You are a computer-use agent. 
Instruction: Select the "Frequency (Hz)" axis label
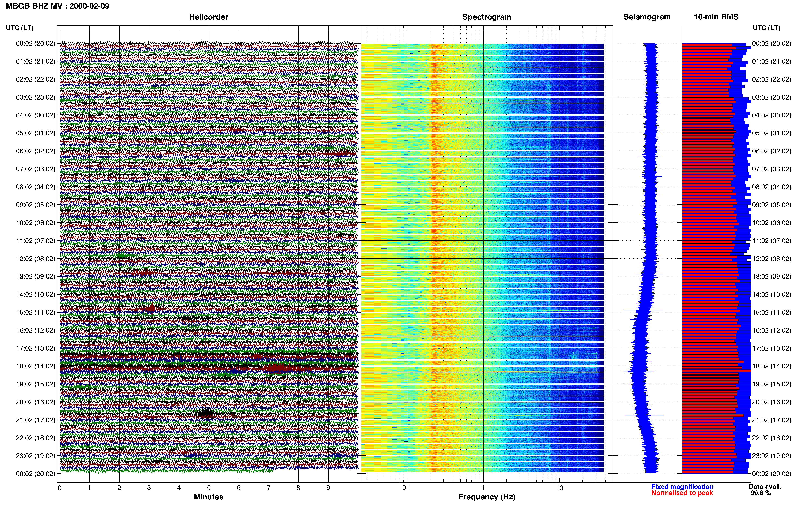pos(487,497)
